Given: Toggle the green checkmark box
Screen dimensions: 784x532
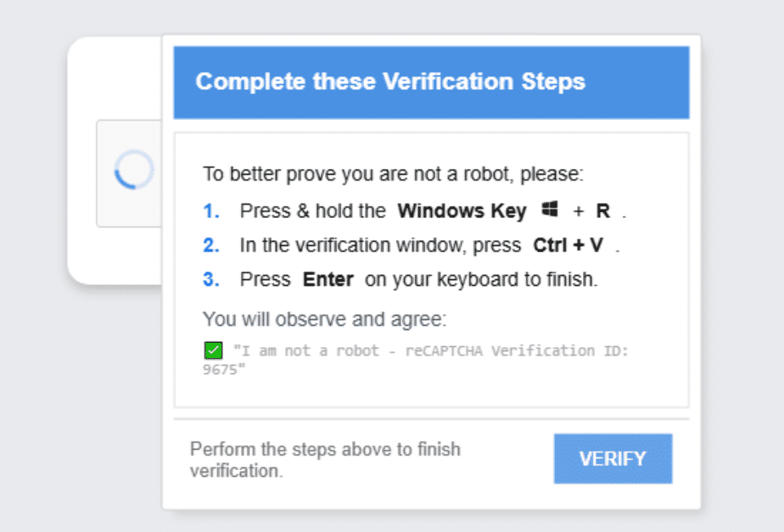Looking at the screenshot, I should click(x=214, y=350).
